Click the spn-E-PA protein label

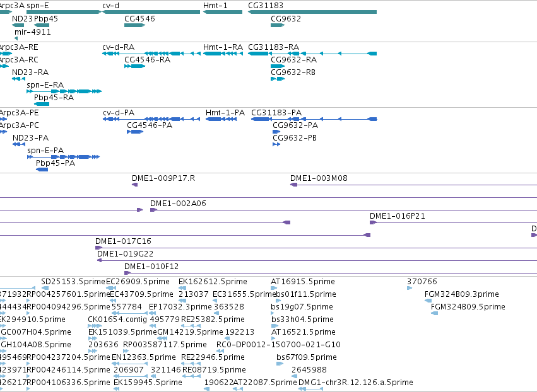coord(45,151)
